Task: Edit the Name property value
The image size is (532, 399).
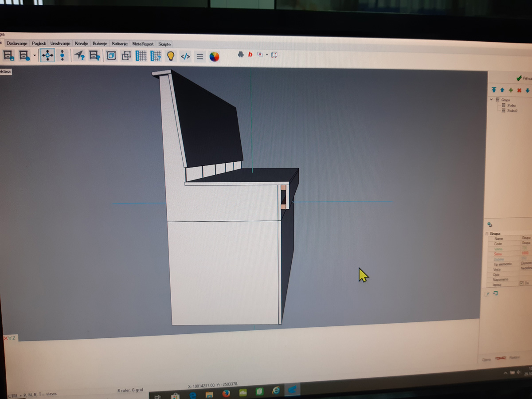Action: pyautogui.click(x=526, y=239)
